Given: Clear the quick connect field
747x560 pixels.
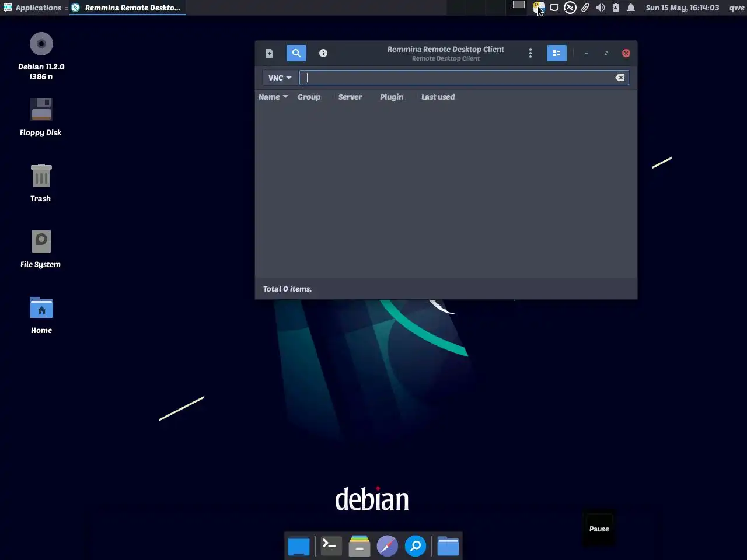Looking at the screenshot, I should tap(620, 78).
